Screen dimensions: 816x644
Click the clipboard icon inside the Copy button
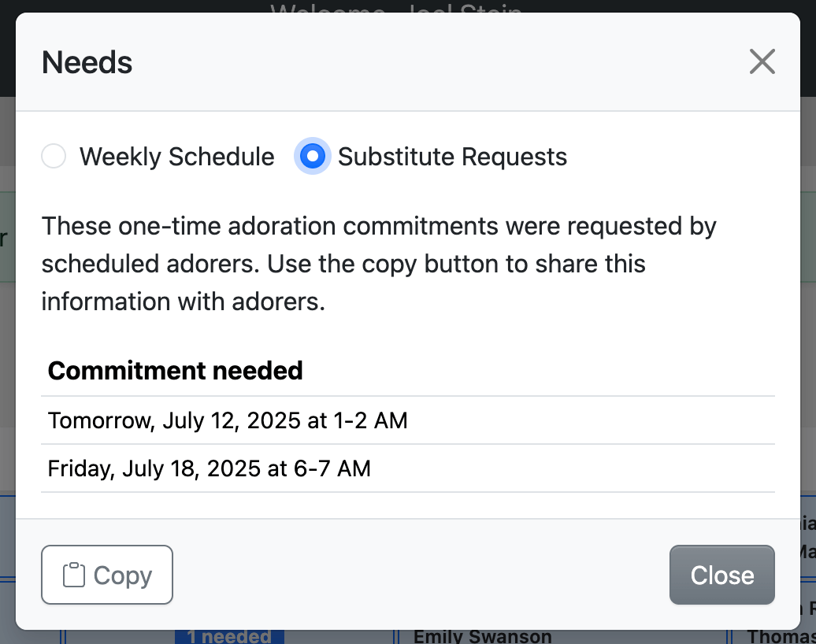73,574
